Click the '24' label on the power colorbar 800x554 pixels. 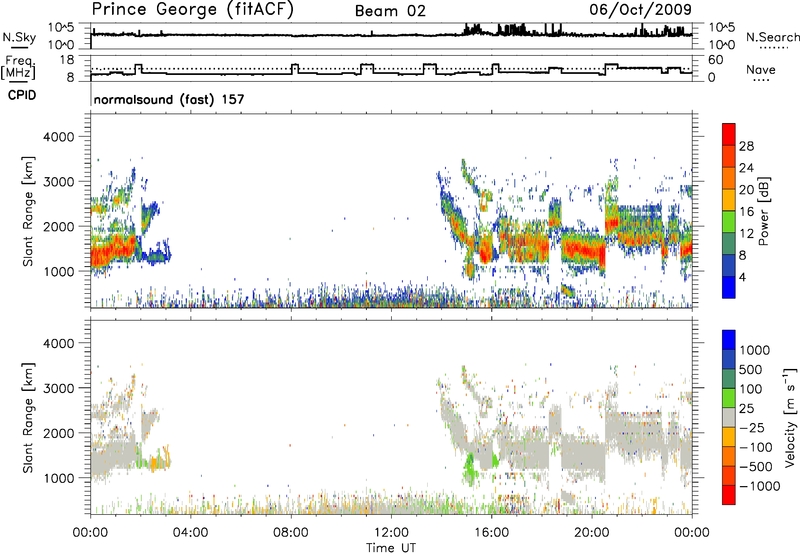click(746, 168)
